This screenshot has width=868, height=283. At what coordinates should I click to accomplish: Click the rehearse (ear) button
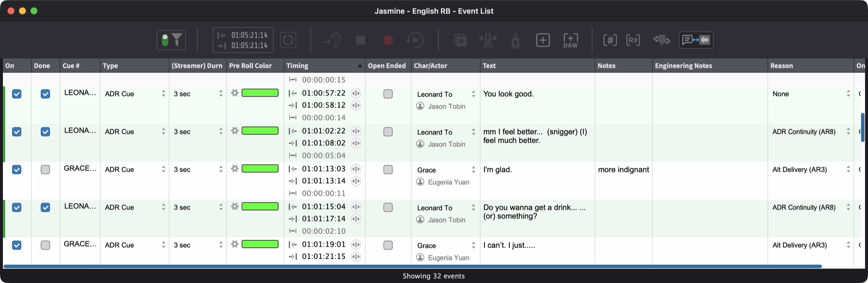pyautogui.click(x=332, y=40)
